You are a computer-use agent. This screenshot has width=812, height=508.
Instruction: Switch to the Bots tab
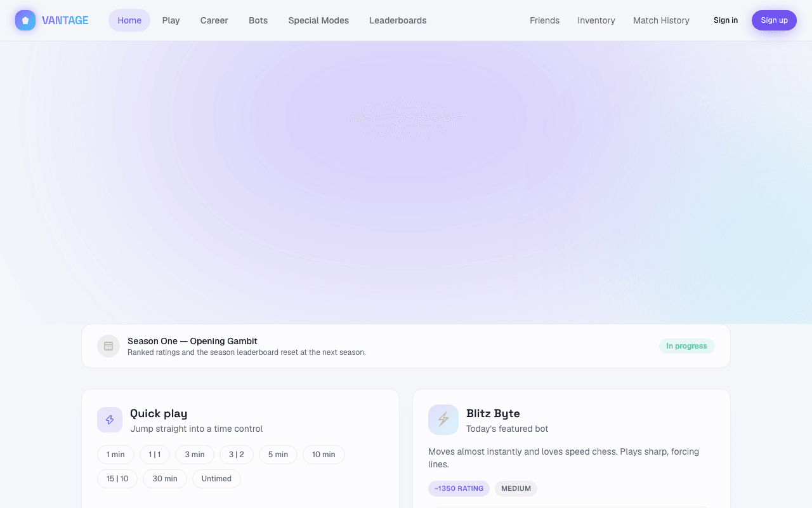(258, 20)
